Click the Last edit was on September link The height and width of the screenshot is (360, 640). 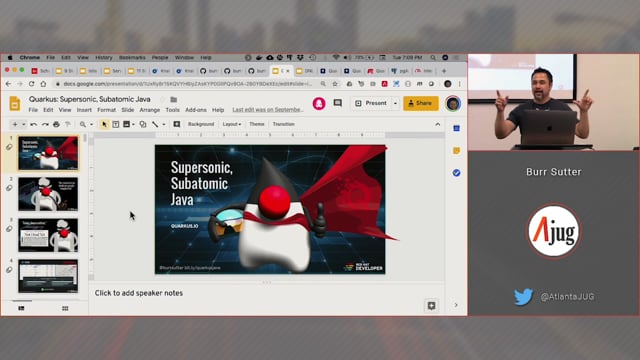click(267, 110)
